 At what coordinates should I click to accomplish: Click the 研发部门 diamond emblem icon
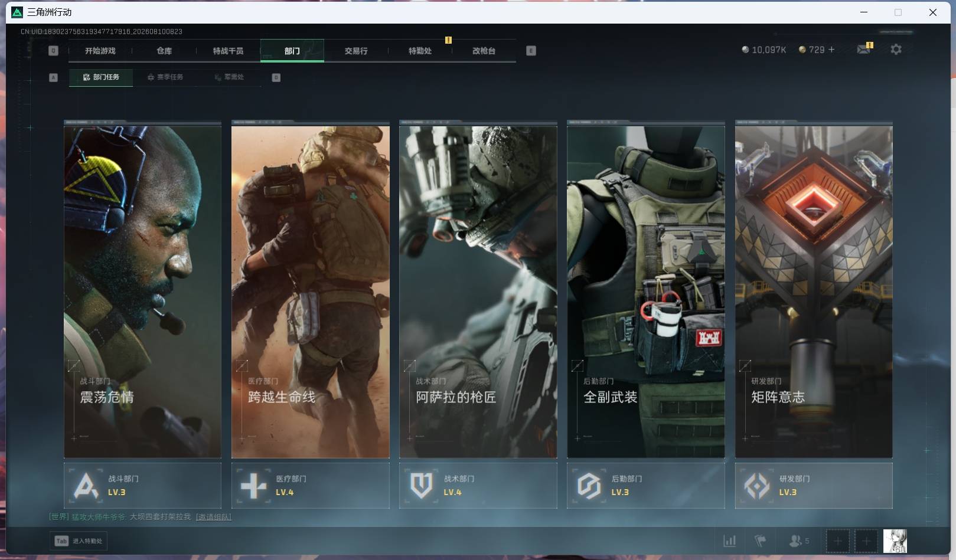757,486
